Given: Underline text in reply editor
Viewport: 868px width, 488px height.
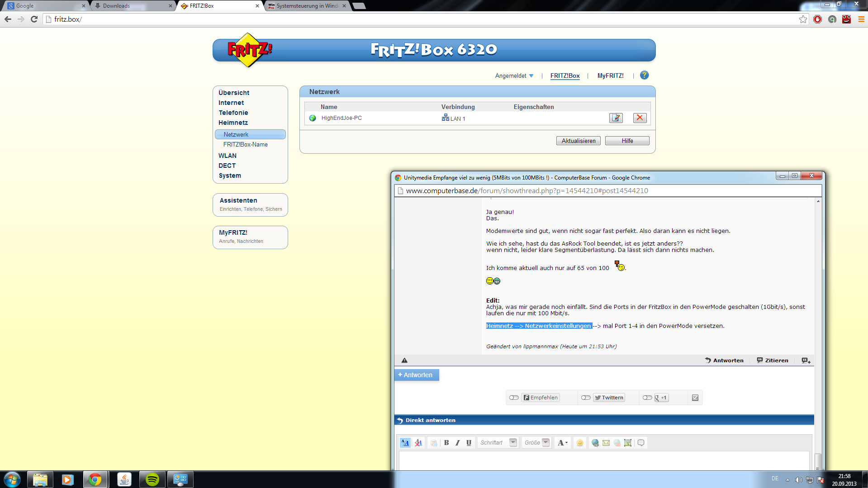Looking at the screenshot, I should (469, 443).
